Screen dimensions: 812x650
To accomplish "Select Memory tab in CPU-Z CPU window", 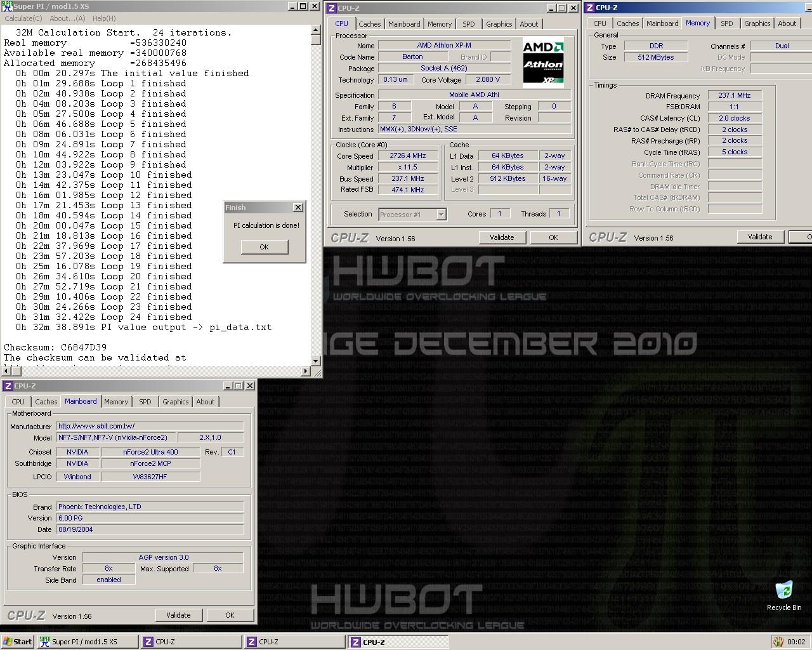I will 440,24.
